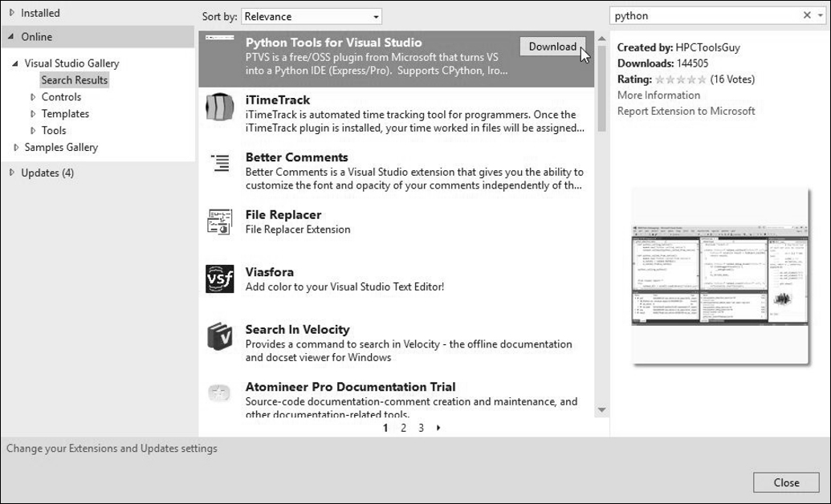Collapse the Visual Studio Gallery node
The image size is (831, 504).
point(15,63)
